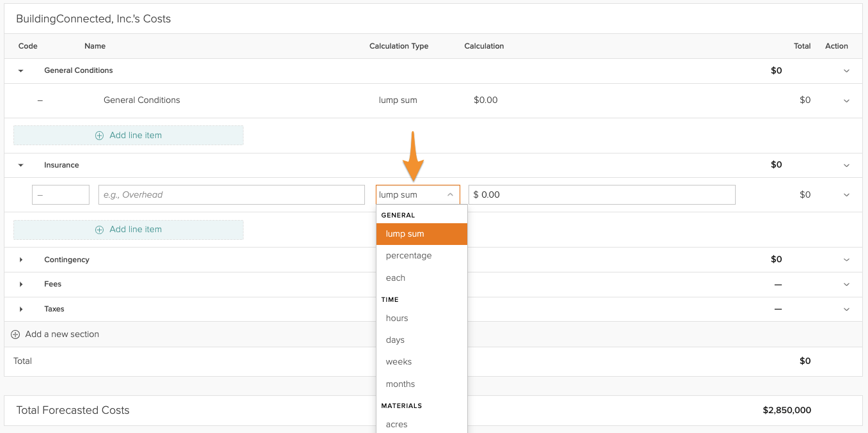Click Add line item under General Conditions
This screenshot has width=868, height=433.
coord(128,135)
